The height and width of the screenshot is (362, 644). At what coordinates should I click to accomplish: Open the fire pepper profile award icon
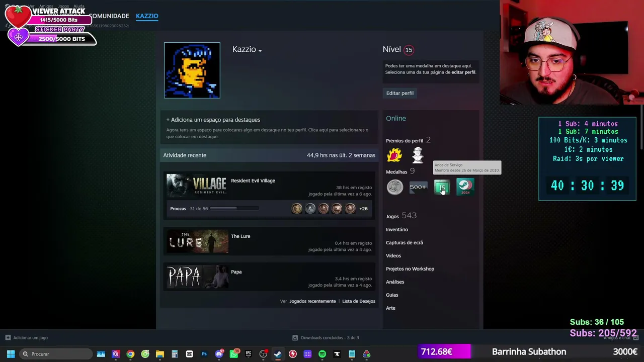(394, 155)
